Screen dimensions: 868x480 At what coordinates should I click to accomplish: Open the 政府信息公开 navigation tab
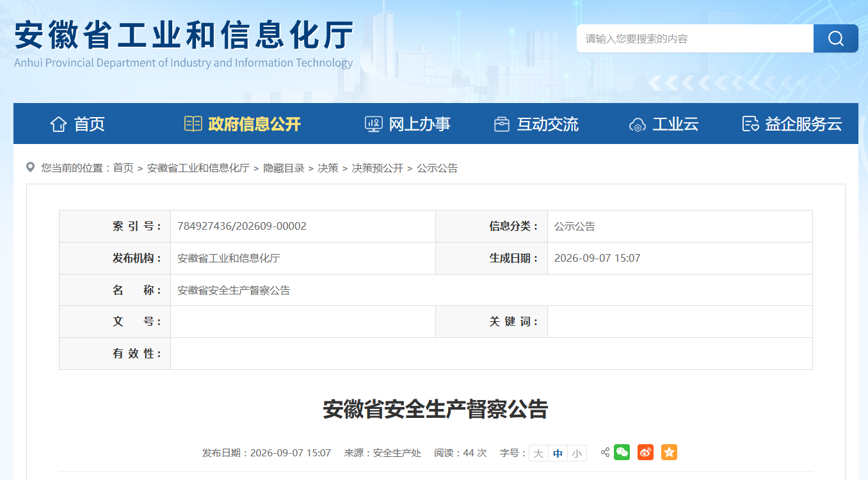click(254, 124)
